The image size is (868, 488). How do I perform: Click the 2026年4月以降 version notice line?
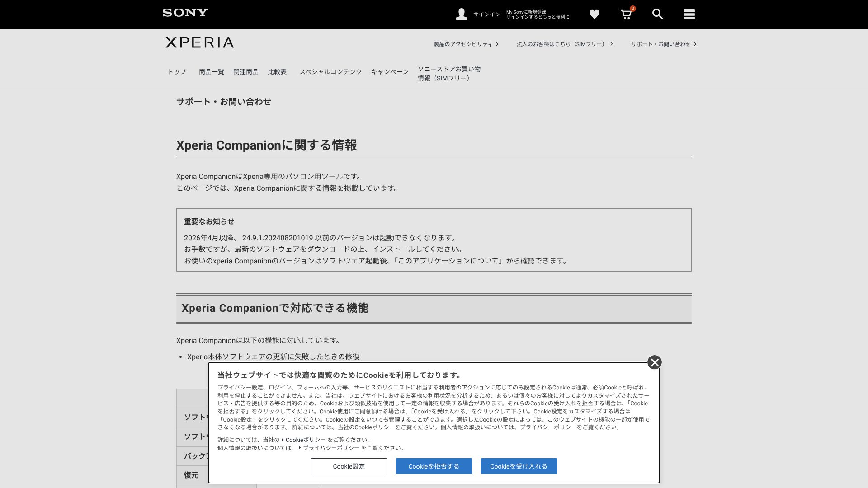click(x=321, y=238)
